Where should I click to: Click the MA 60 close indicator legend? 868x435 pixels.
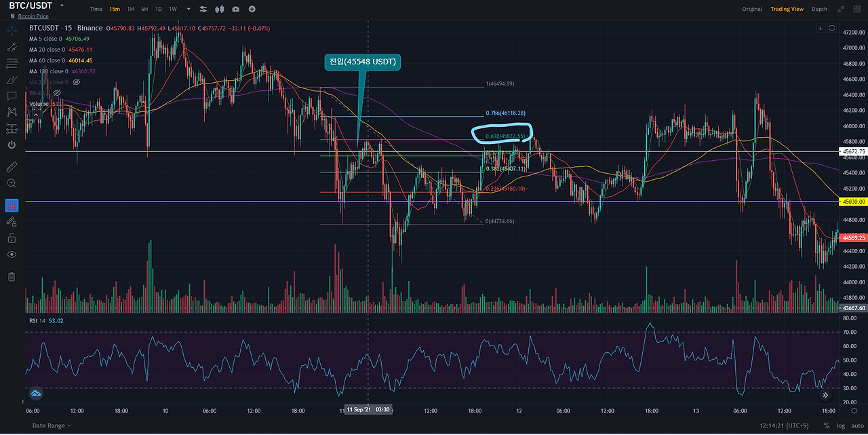point(61,60)
